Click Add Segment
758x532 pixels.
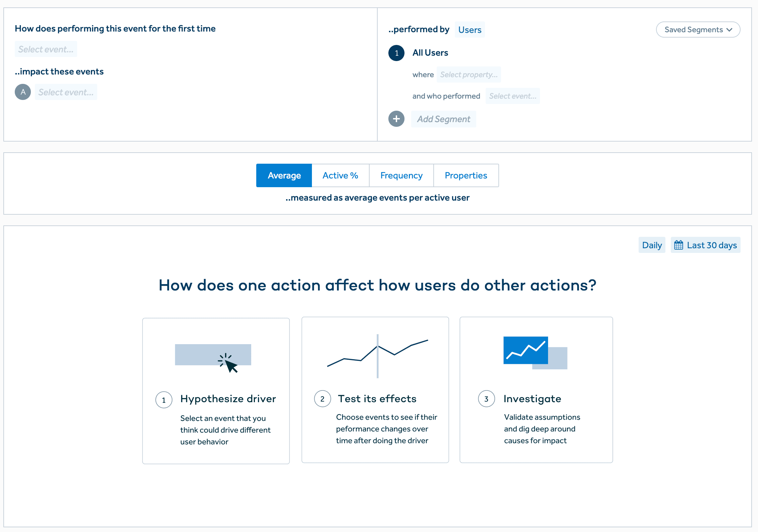click(443, 119)
